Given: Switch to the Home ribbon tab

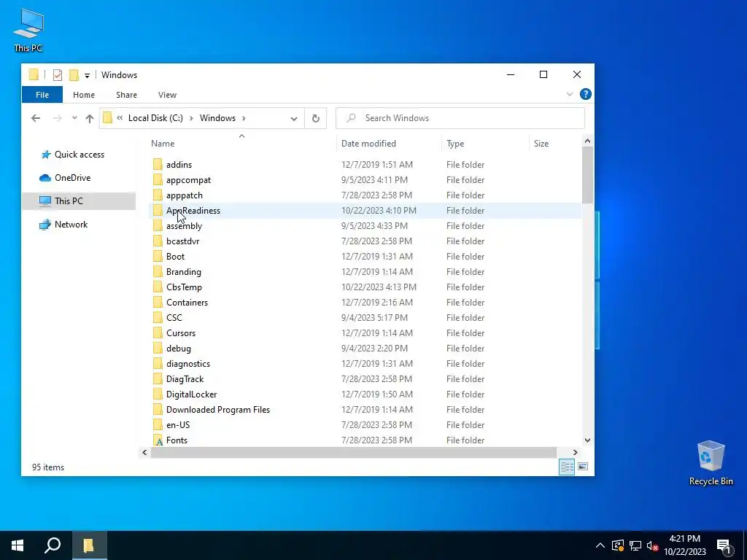Looking at the screenshot, I should 84,95.
